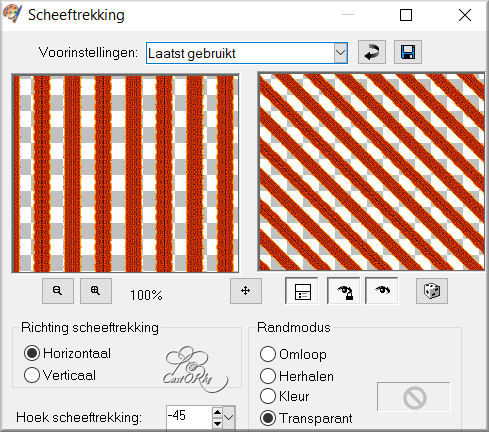Click the eye proof preview icon
The image size is (489, 432).
(x=382, y=291)
